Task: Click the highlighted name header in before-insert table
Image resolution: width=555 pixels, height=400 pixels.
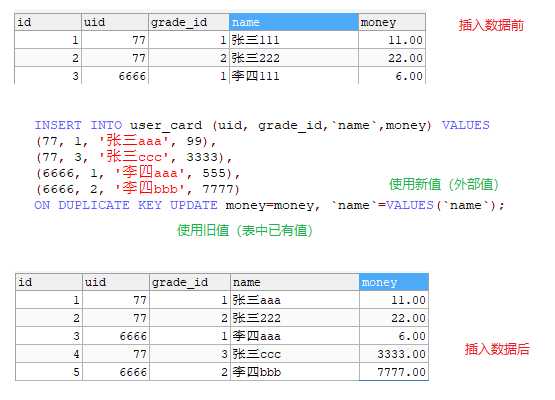Action: click(293, 22)
